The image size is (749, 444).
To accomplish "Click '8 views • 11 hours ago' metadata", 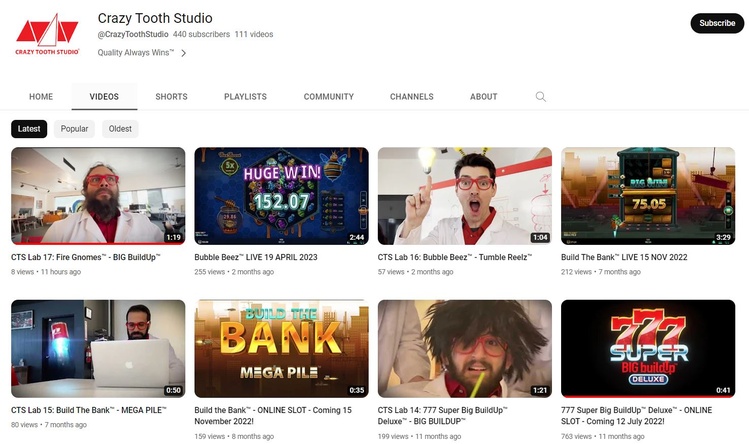I will (x=46, y=272).
